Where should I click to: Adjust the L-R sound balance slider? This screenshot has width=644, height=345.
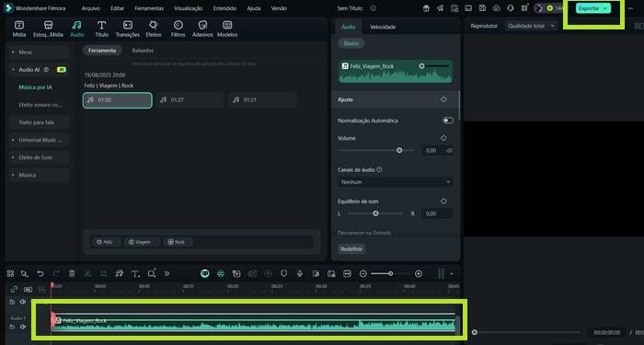[x=375, y=213]
